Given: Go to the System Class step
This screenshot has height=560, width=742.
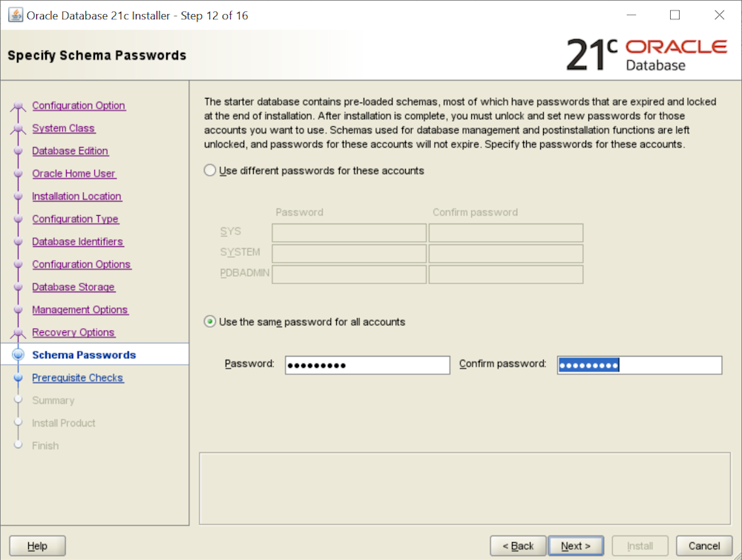Looking at the screenshot, I should click(x=64, y=128).
